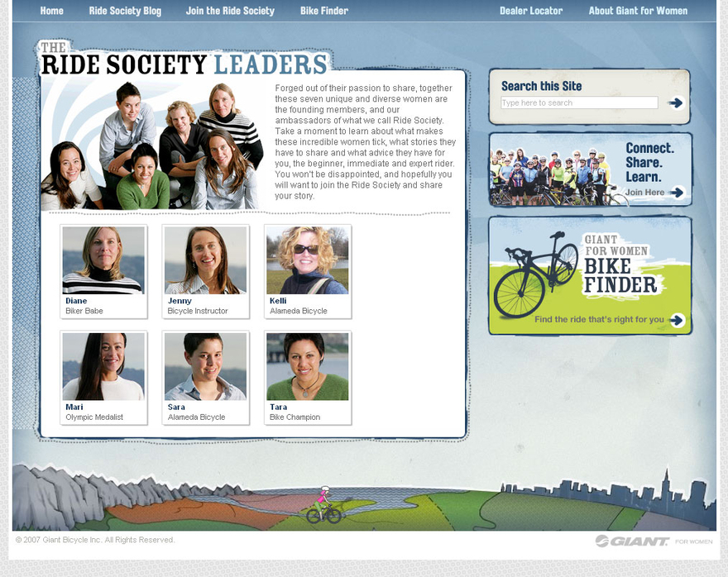728x577 pixels.
Task: Click the Join Here arrow icon
Action: [678, 192]
